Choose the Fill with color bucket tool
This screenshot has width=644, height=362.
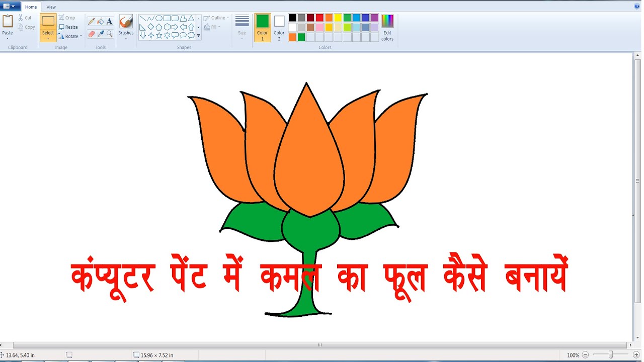100,21
